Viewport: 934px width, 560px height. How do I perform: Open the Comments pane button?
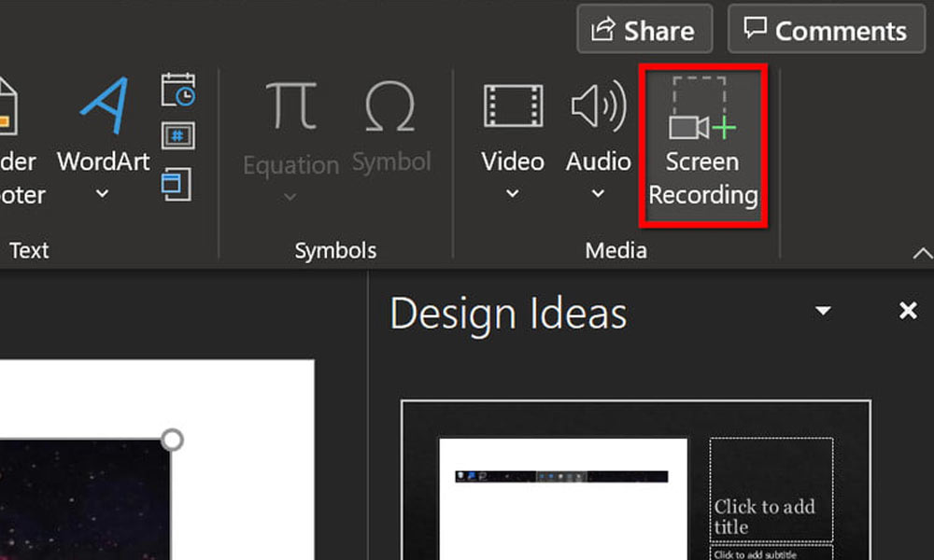(827, 31)
